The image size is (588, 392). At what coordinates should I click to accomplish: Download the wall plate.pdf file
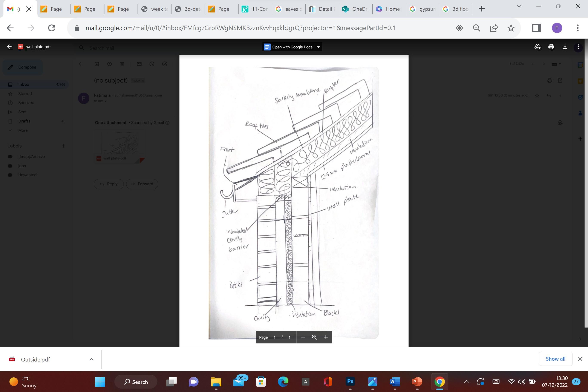[x=565, y=47]
